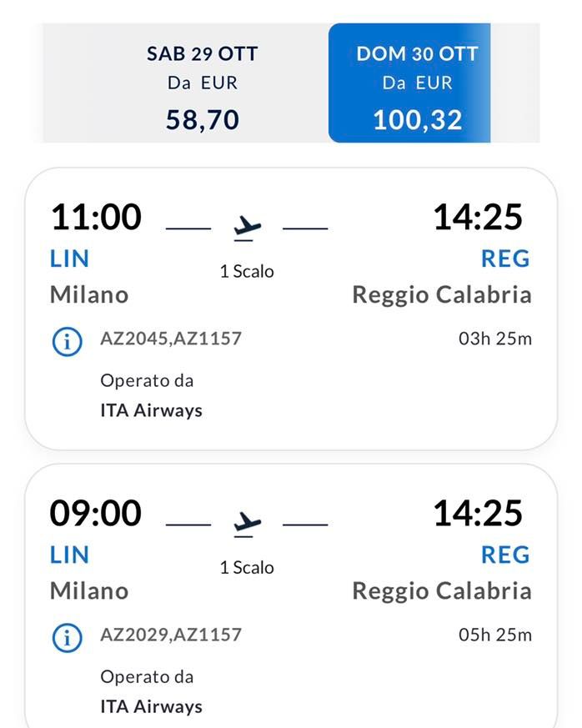
Task: Open the 1 Scalo details on the 11:00 flight
Action: coord(245,270)
